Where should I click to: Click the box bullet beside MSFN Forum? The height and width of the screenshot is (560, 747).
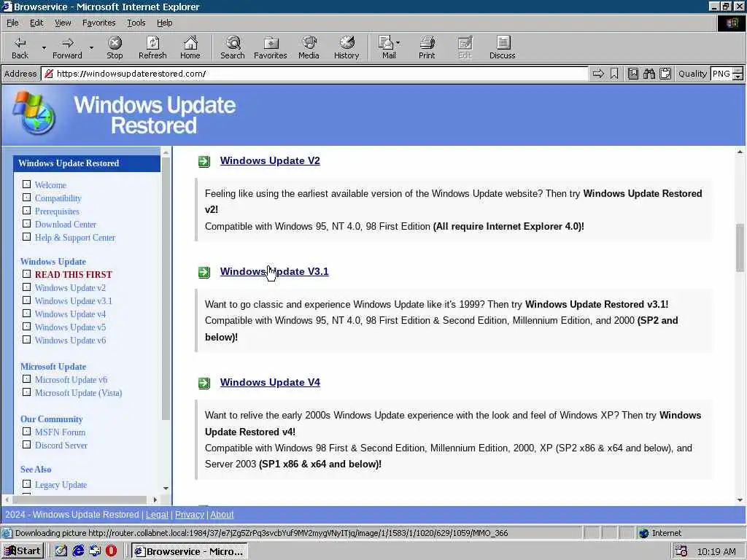coord(27,432)
